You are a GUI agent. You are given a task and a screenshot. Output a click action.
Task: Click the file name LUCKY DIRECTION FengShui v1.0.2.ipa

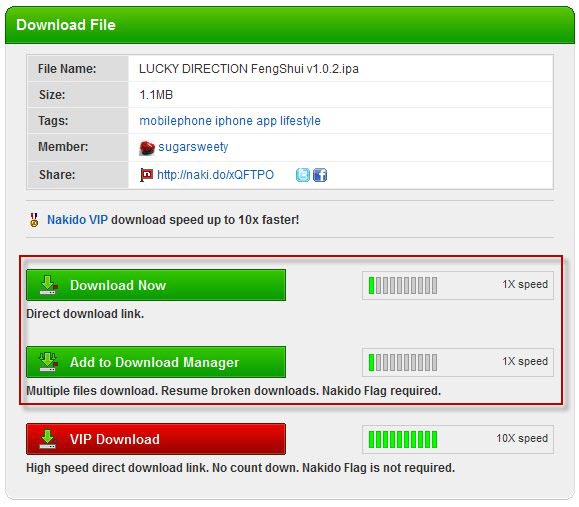coord(249,69)
